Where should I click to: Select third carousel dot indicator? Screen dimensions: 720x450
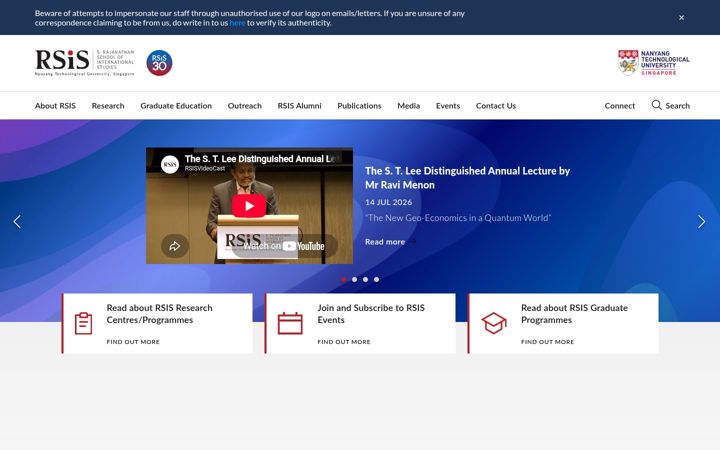366,279
